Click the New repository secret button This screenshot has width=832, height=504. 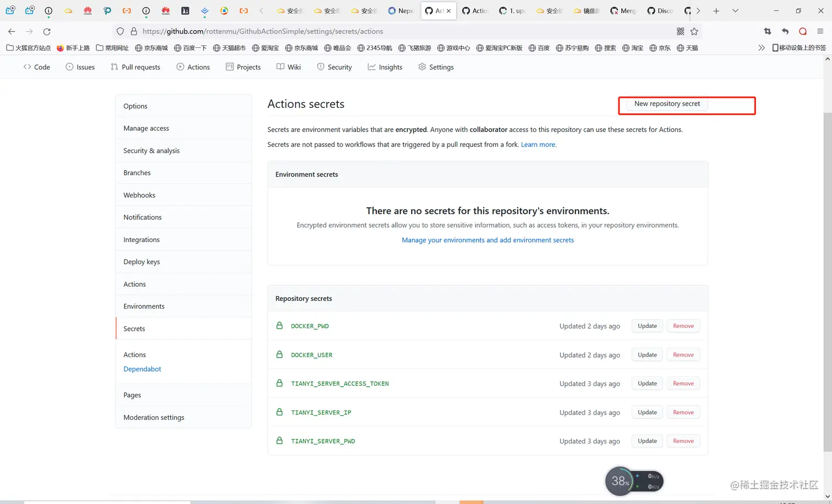tap(667, 103)
